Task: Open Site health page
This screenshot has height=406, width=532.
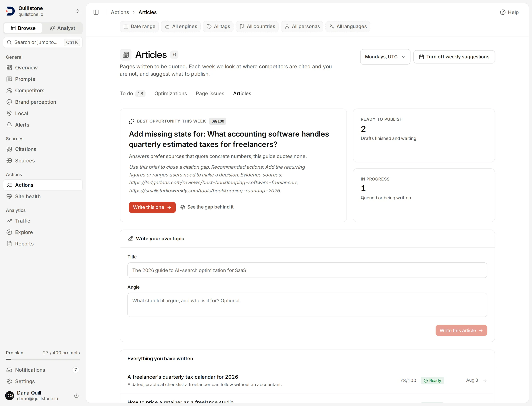Action: [43, 196]
